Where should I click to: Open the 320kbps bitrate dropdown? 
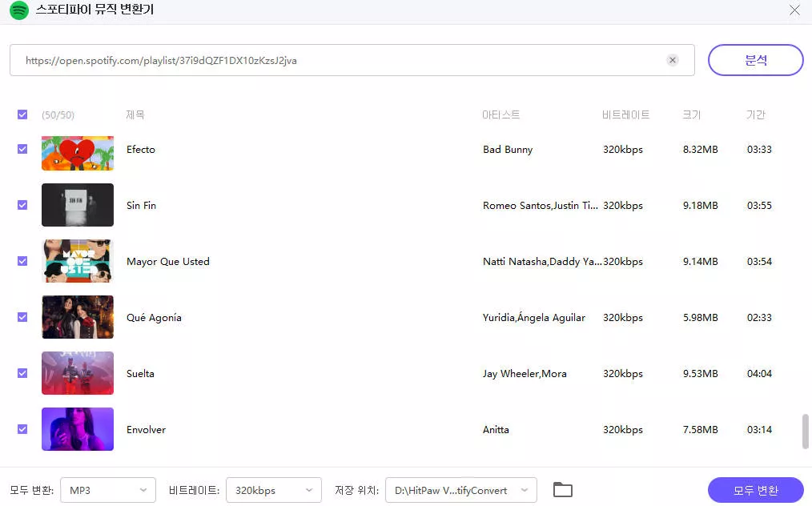[274, 490]
